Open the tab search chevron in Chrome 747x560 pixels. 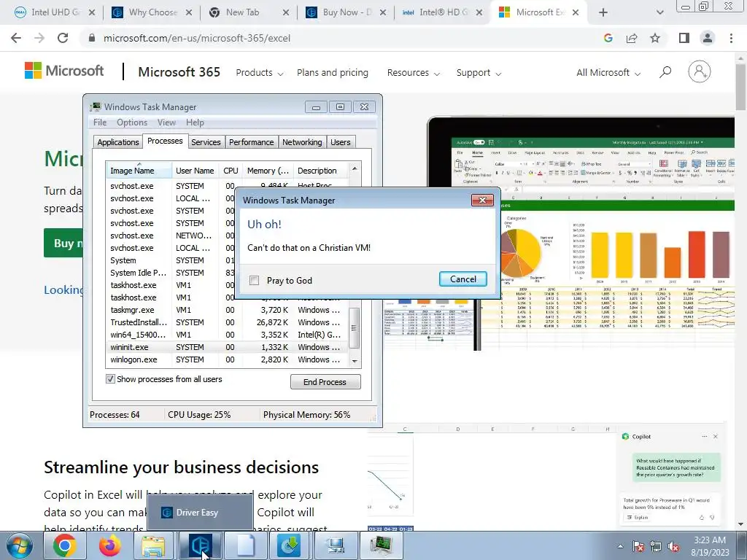pyautogui.click(x=659, y=12)
